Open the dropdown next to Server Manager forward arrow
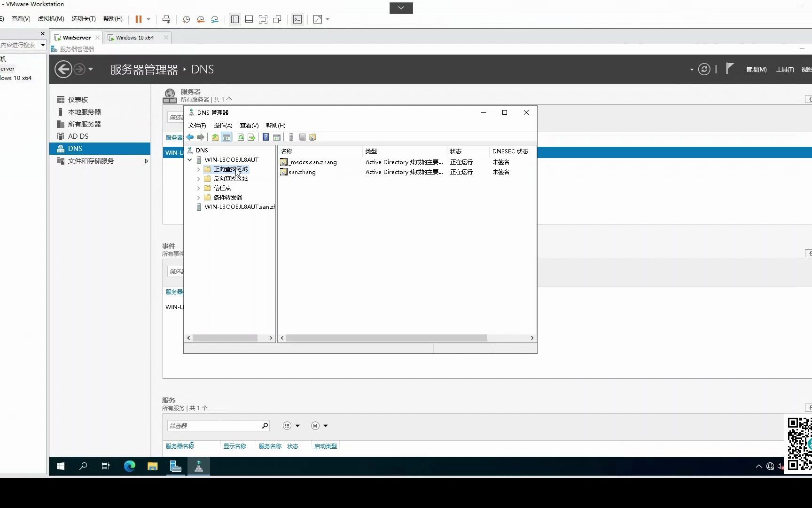Viewport: 812px width, 508px height. 91,69
